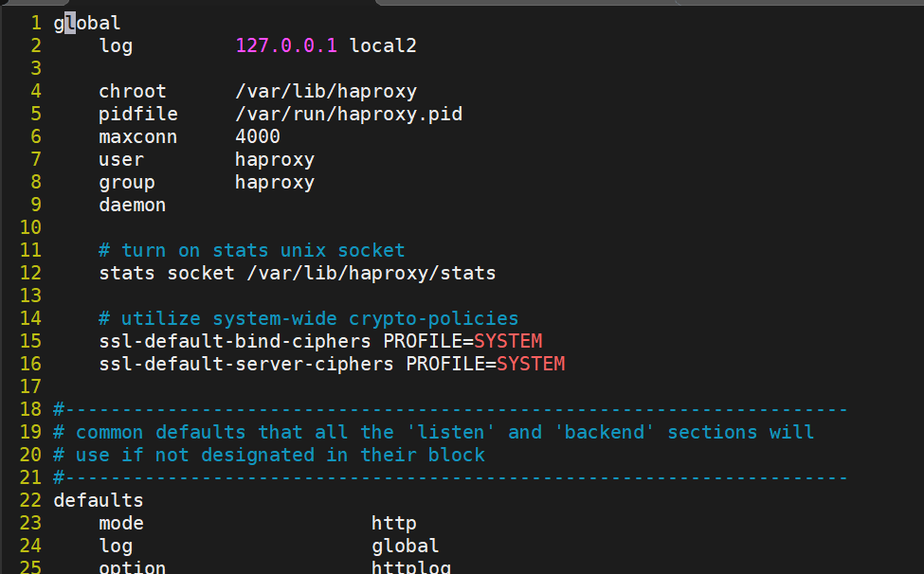Click the comment about system-wide crypto-policies
Image resolution: width=924 pixels, height=574 pixels.
(309, 318)
